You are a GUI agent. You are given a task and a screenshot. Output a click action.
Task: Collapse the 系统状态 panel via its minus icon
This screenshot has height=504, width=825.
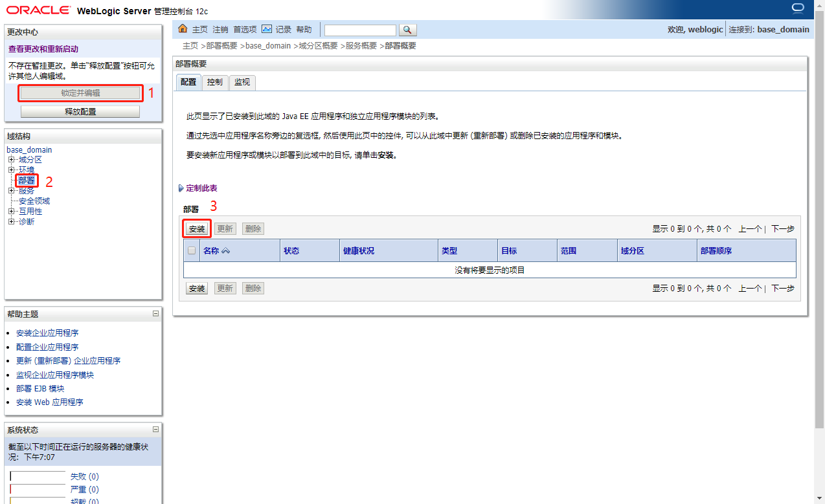pyautogui.click(x=155, y=429)
